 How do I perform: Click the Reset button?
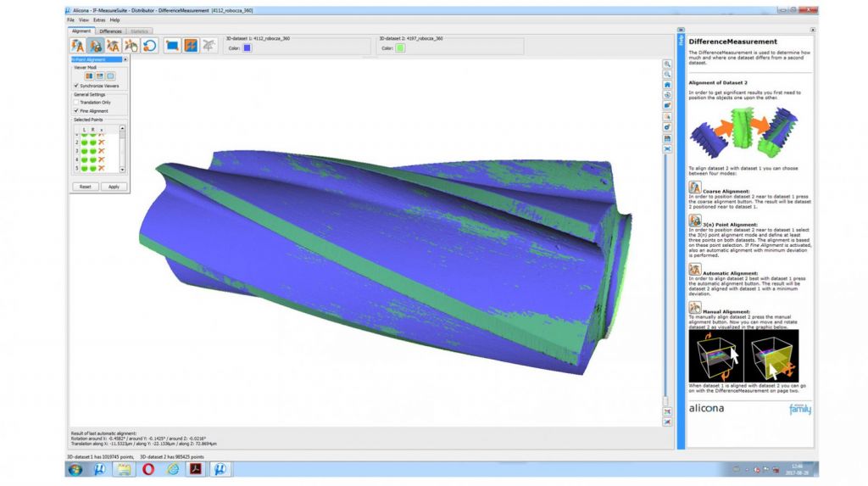tap(86, 187)
